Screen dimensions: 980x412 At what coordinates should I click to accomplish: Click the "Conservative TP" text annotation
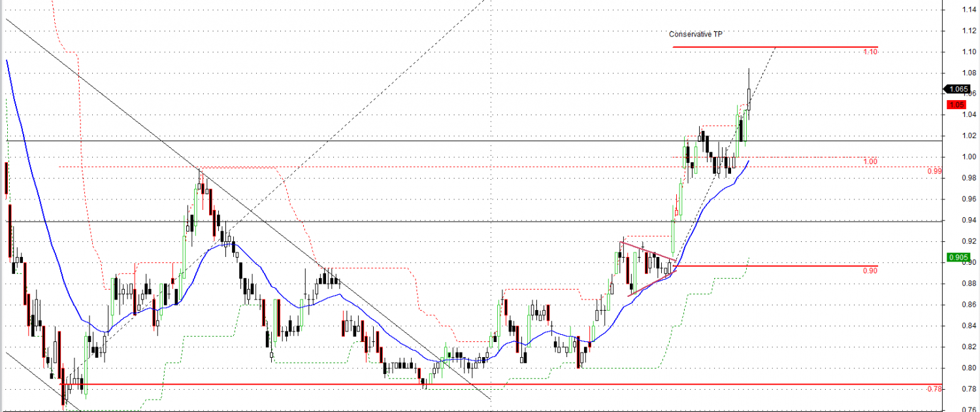695,35
